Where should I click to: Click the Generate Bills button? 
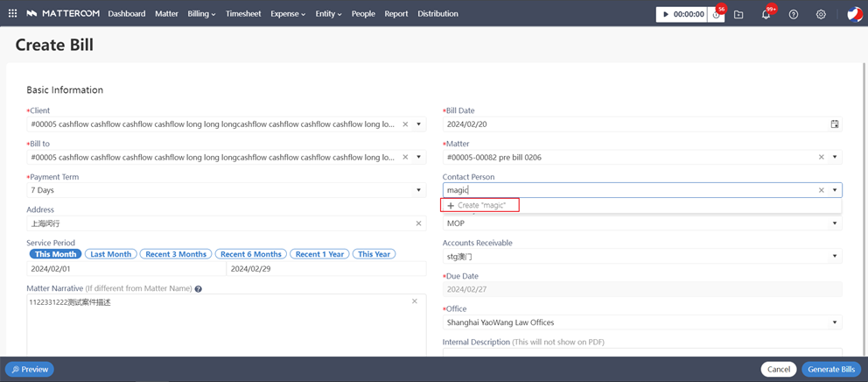coord(830,370)
